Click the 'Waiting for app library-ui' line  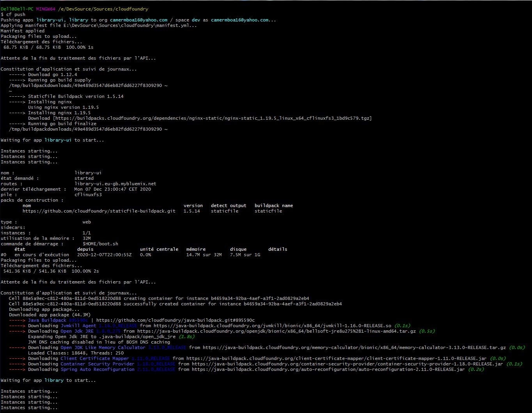[52, 140]
